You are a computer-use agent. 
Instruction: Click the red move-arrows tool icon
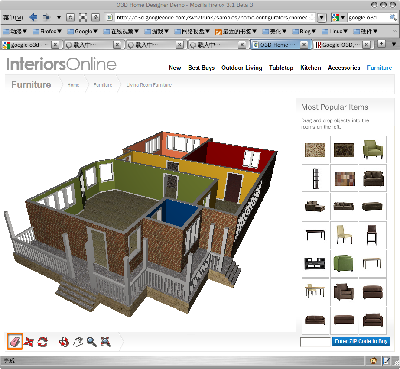click(29, 341)
